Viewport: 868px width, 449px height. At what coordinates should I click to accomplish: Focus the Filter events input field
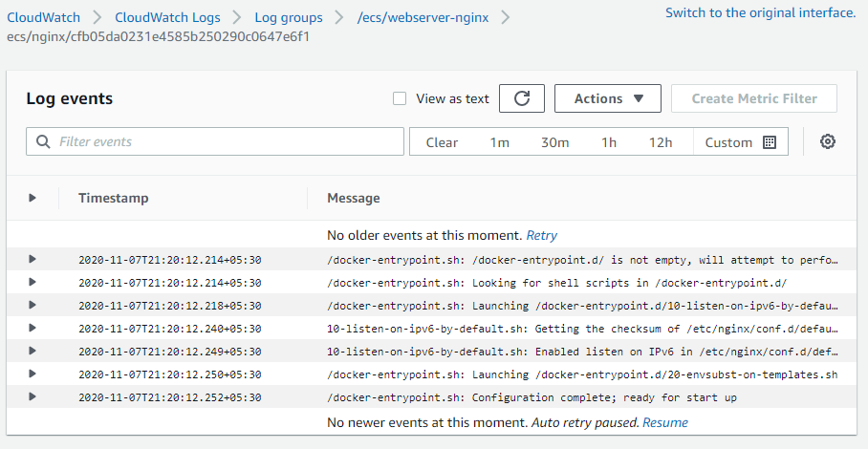coord(215,141)
